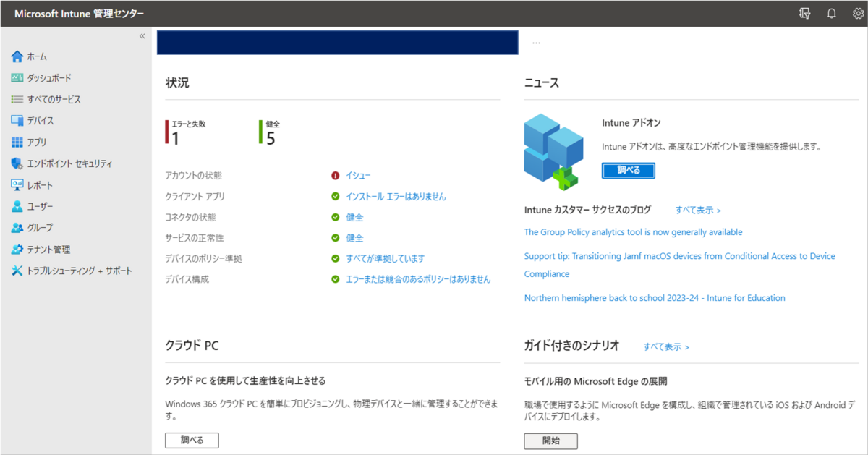This screenshot has width=868, height=455.
Task: Open the notifications bell icon
Action: [x=832, y=13]
